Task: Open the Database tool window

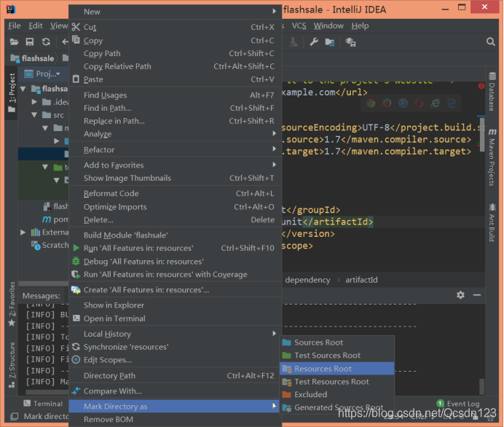Action: click(x=492, y=92)
